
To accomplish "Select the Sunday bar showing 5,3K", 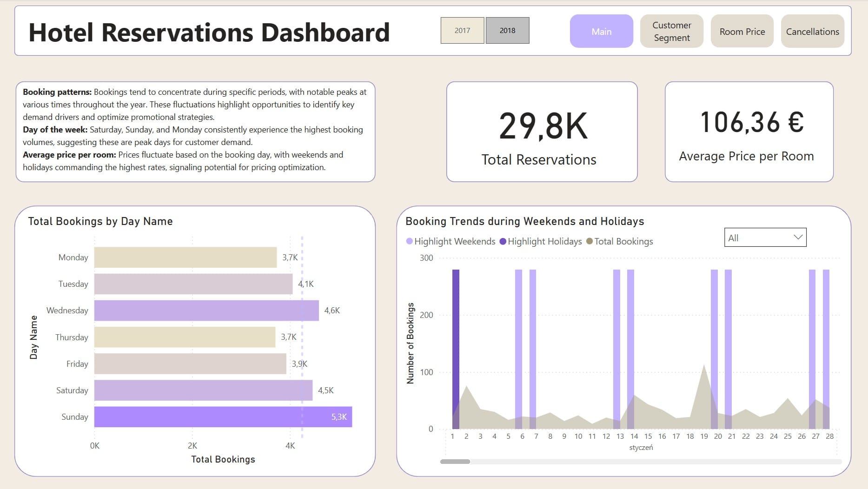I will [x=223, y=416].
